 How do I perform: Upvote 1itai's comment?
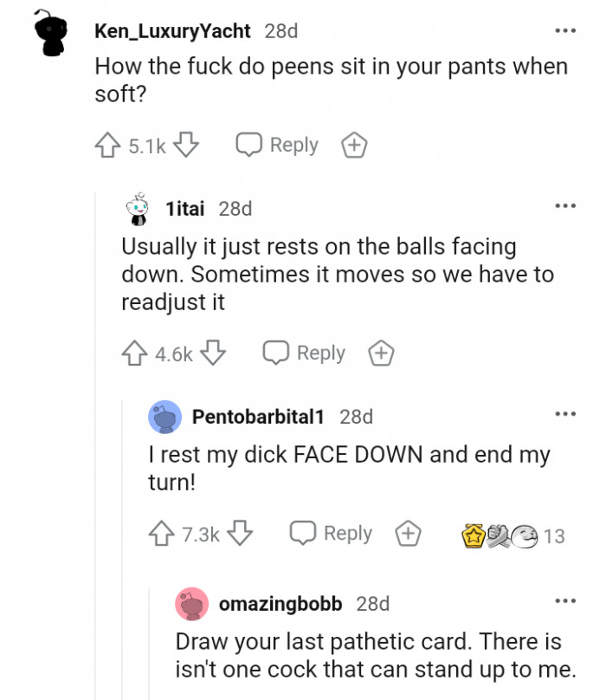pyautogui.click(x=135, y=353)
